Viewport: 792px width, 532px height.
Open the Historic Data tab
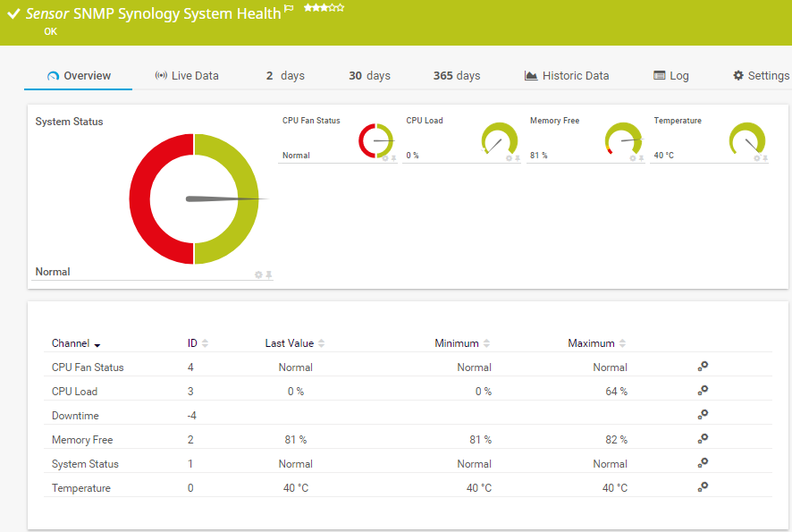click(567, 76)
